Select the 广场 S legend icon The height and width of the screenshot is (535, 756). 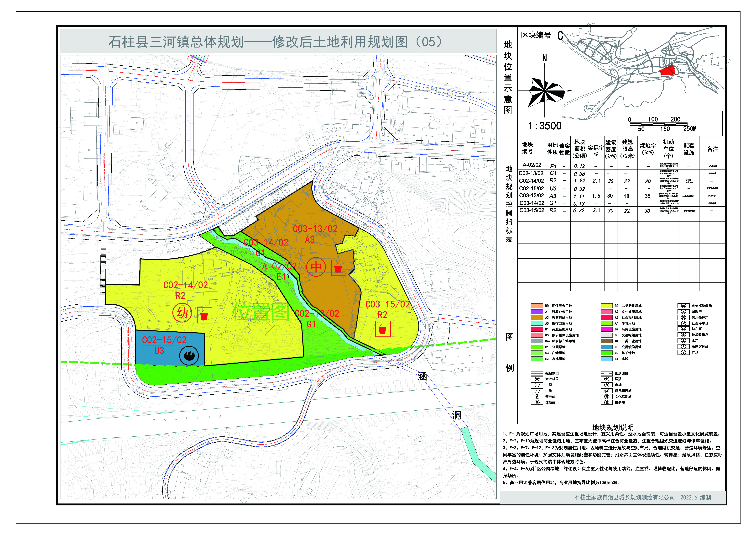click(683, 353)
